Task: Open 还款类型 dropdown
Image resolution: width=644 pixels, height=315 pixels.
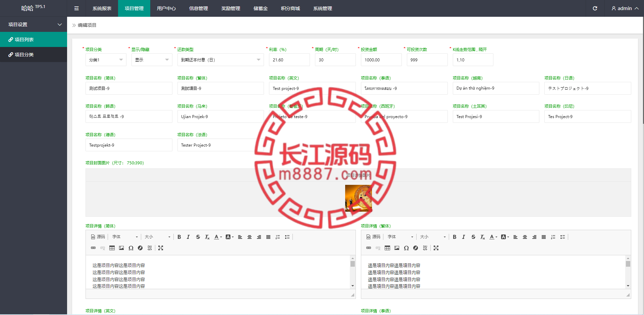Action: point(221,60)
